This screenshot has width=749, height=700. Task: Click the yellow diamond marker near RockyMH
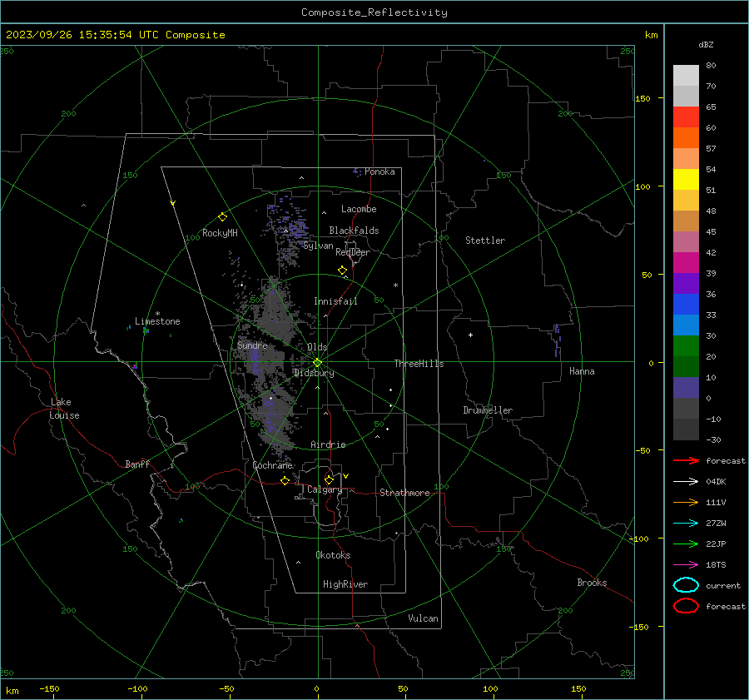pyautogui.click(x=222, y=217)
